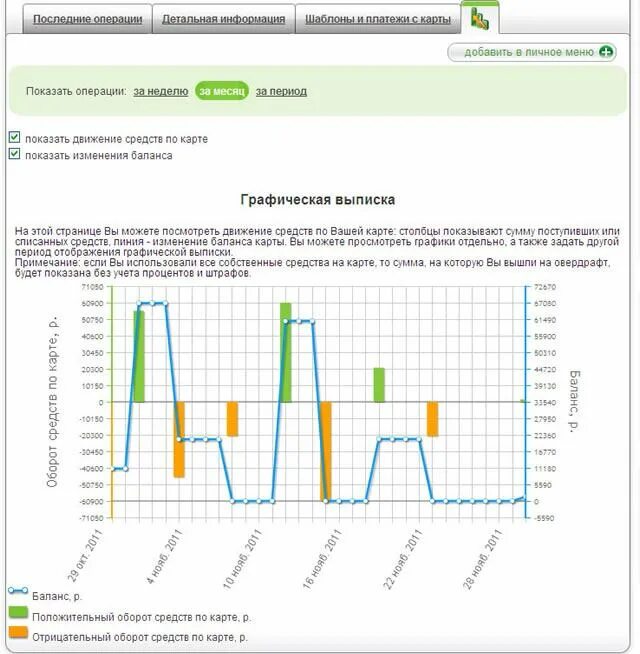This screenshot has height=654, width=640.
Task: Click the Оборот средств по карте axis title
Action: (x=52, y=402)
